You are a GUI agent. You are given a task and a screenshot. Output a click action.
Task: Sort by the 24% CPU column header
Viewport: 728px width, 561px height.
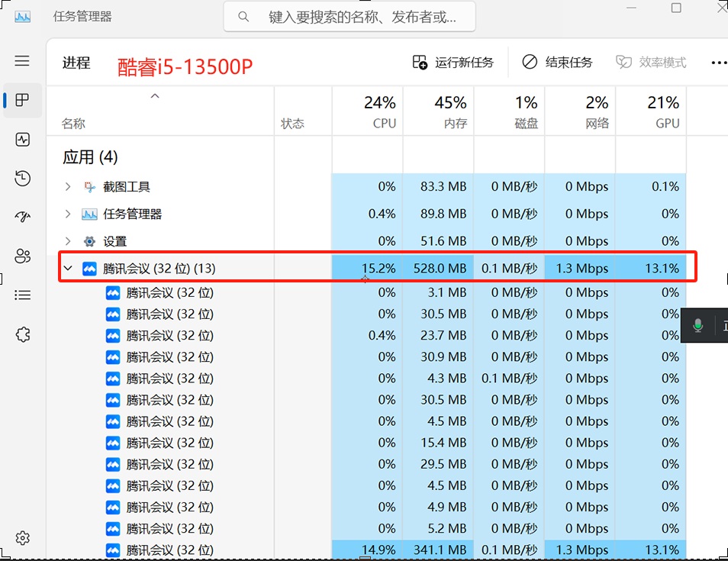[x=368, y=111]
